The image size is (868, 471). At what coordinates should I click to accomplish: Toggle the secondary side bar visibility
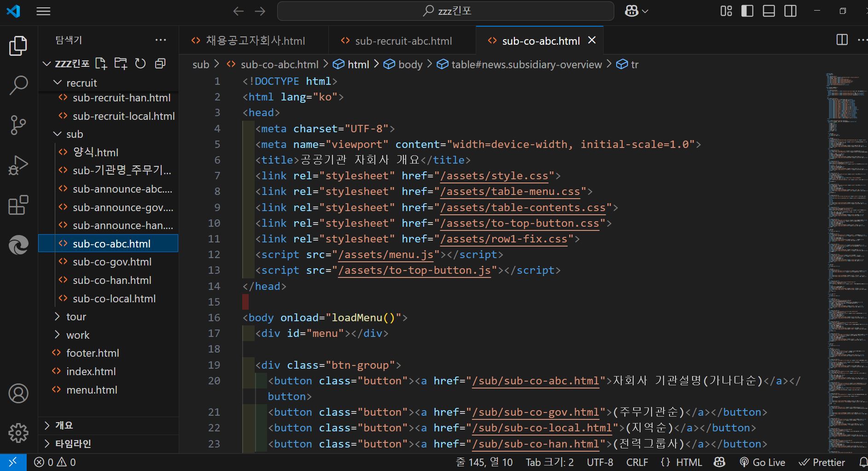[791, 11]
